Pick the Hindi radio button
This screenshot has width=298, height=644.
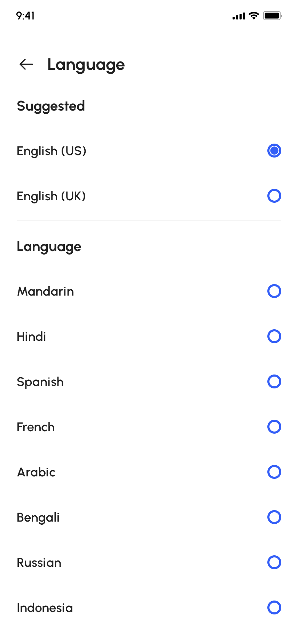pyautogui.click(x=274, y=336)
